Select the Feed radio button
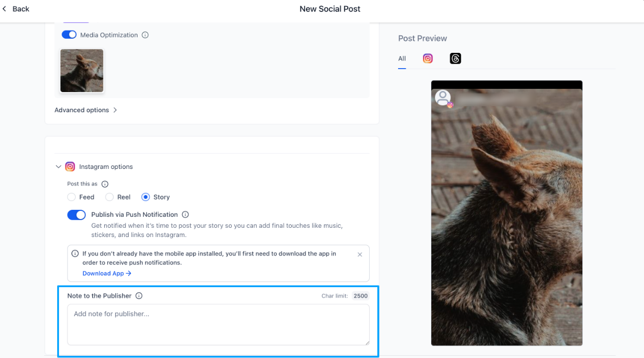 point(71,197)
